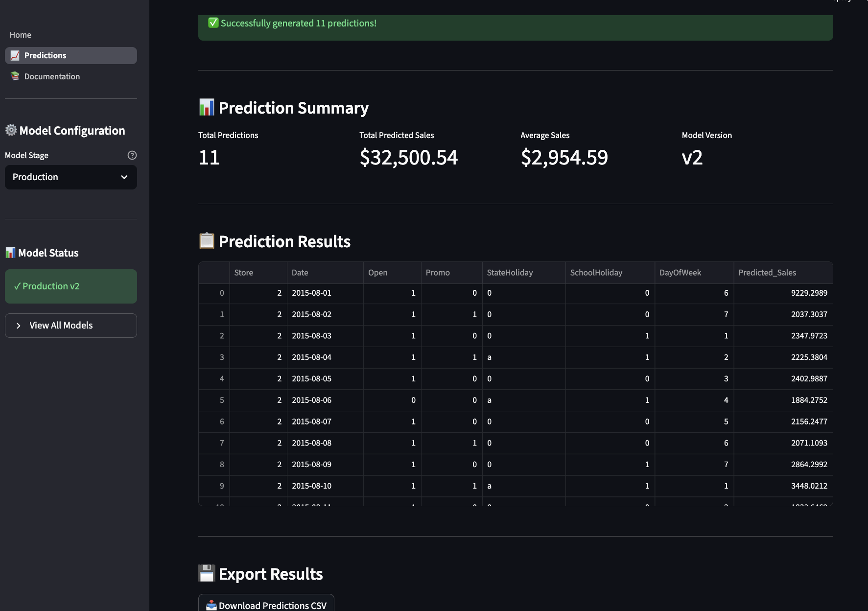The image size is (868, 611).
Task: Navigate to Home in the sidebar
Action: pos(20,35)
